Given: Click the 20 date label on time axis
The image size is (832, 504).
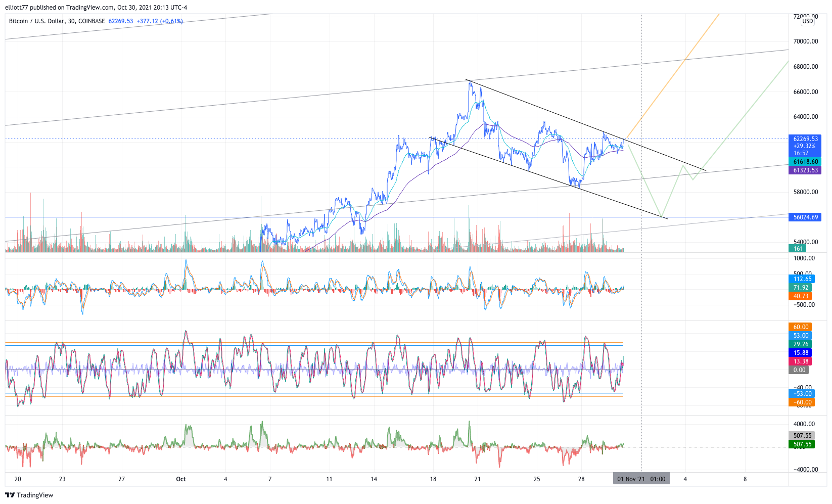Looking at the screenshot, I should 18,479.
